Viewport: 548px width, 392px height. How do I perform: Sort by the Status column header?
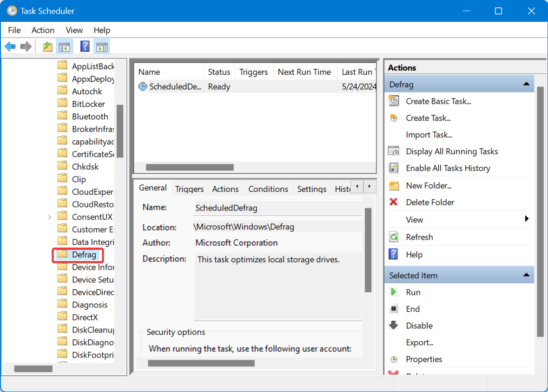coord(219,72)
